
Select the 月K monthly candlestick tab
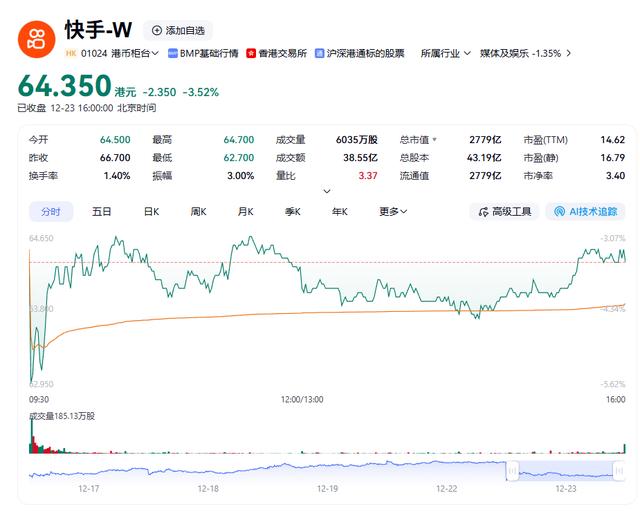246,211
